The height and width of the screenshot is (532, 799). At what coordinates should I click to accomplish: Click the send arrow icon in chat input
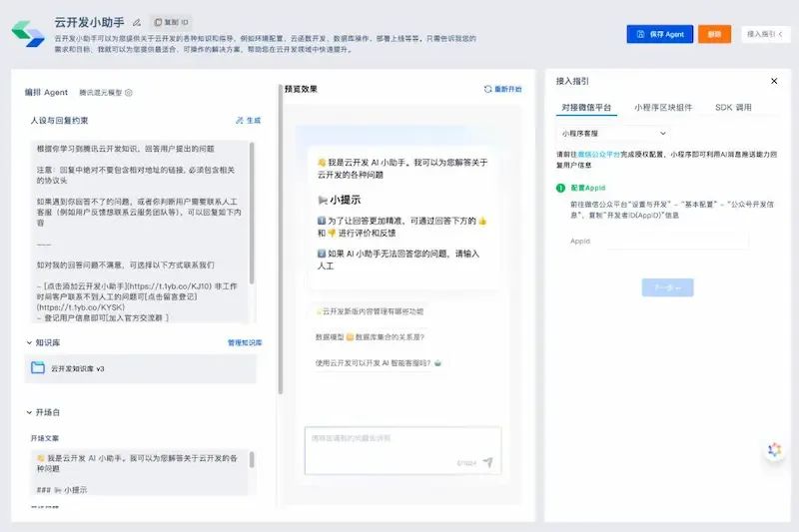[x=487, y=462]
